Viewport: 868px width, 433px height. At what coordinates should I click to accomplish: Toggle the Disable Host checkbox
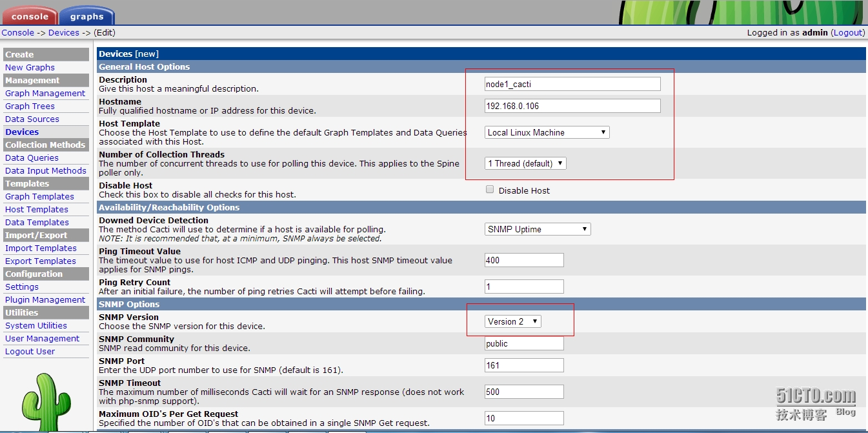(x=490, y=190)
